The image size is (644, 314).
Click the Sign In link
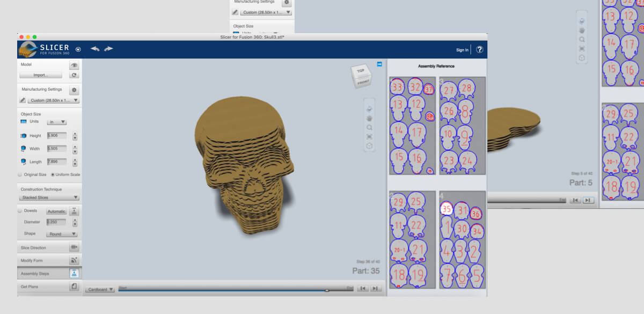(x=462, y=50)
